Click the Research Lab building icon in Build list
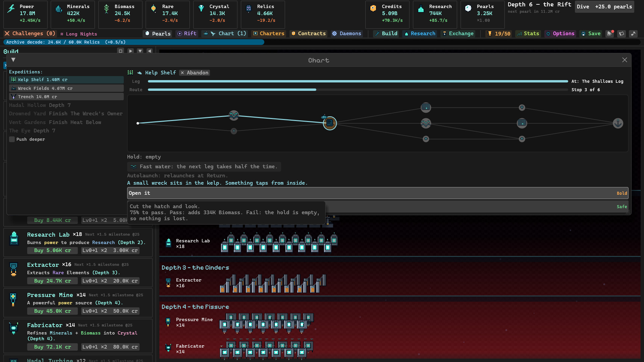This screenshot has width=644, height=362. point(14,239)
